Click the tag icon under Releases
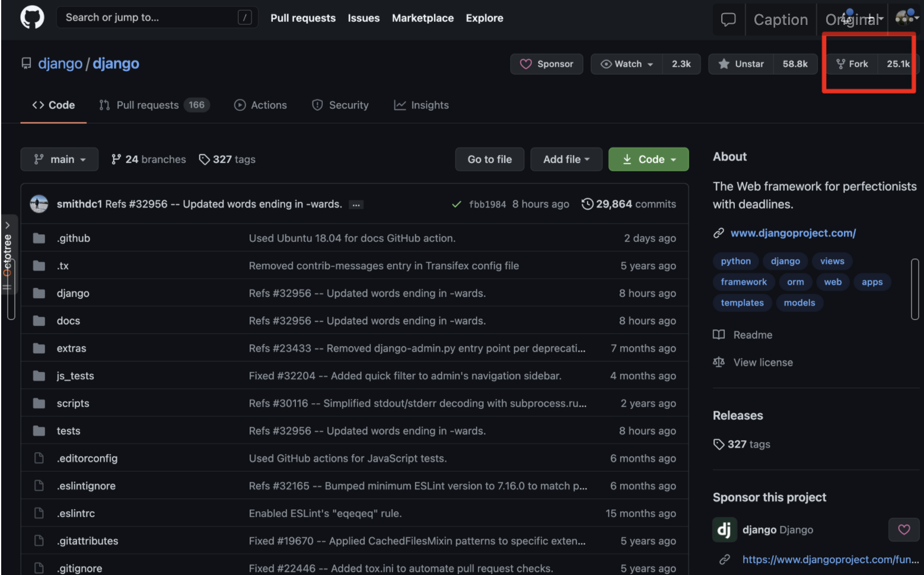924x575 pixels. pyautogui.click(x=719, y=444)
